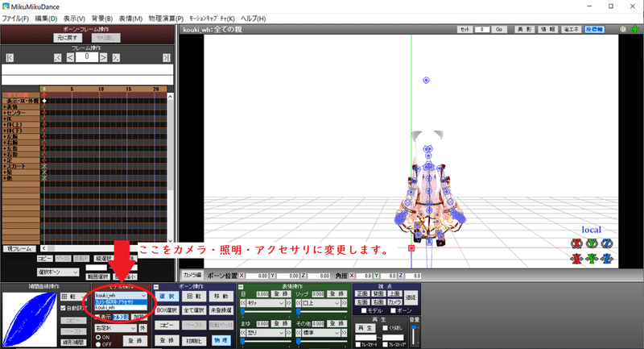This screenshot has width=644, height=349.
Task: Next lip morph arrow
Action: [x=345, y=303]
